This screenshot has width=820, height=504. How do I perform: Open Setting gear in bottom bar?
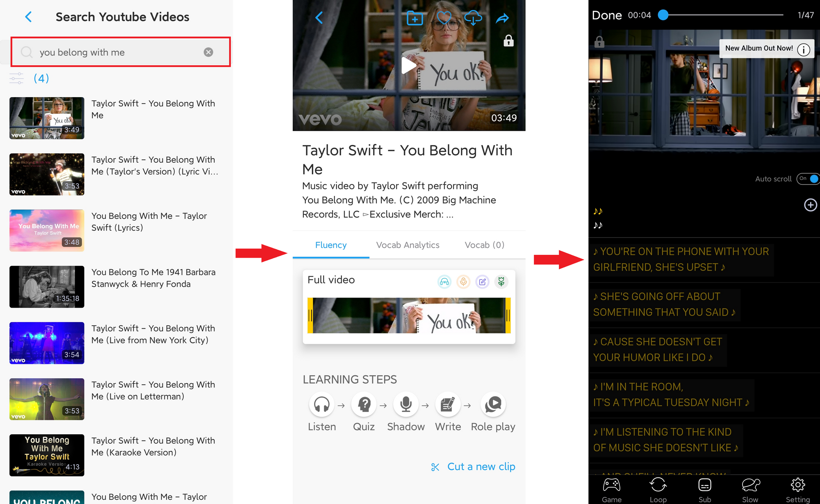click(x=797, y=490)
